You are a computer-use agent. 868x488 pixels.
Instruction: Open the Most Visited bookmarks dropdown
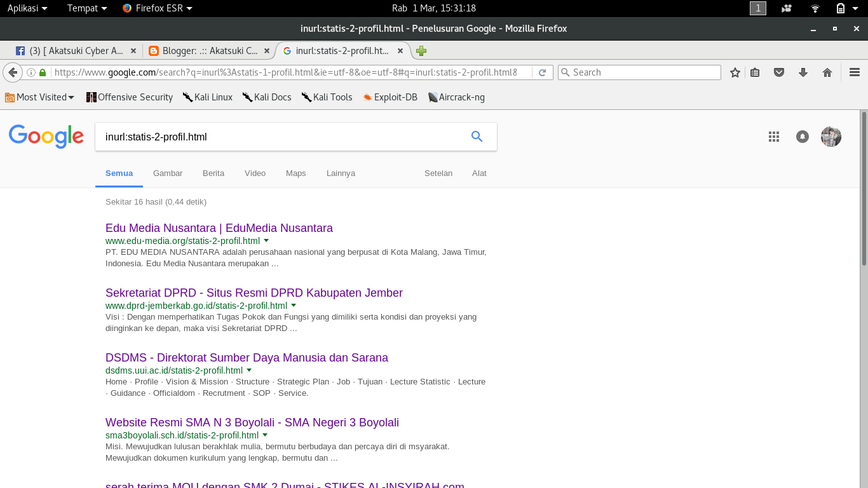click(40, 97)
